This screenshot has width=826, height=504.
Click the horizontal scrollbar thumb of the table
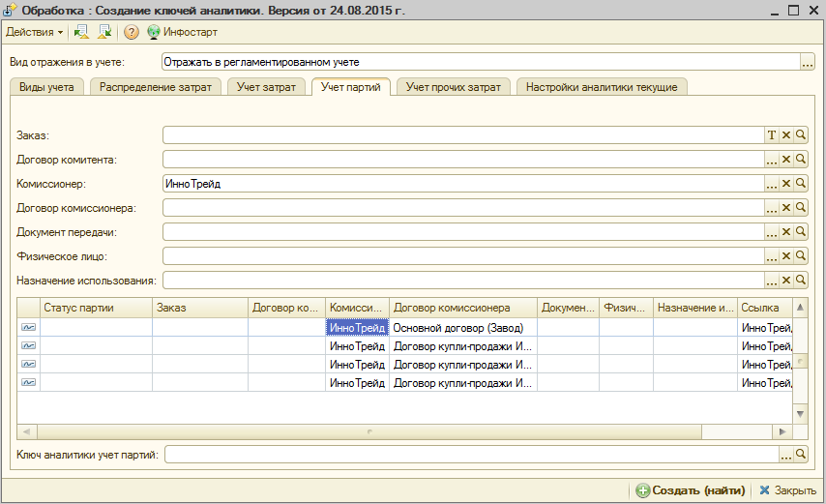pyautogui.click(x=369, y=431)
